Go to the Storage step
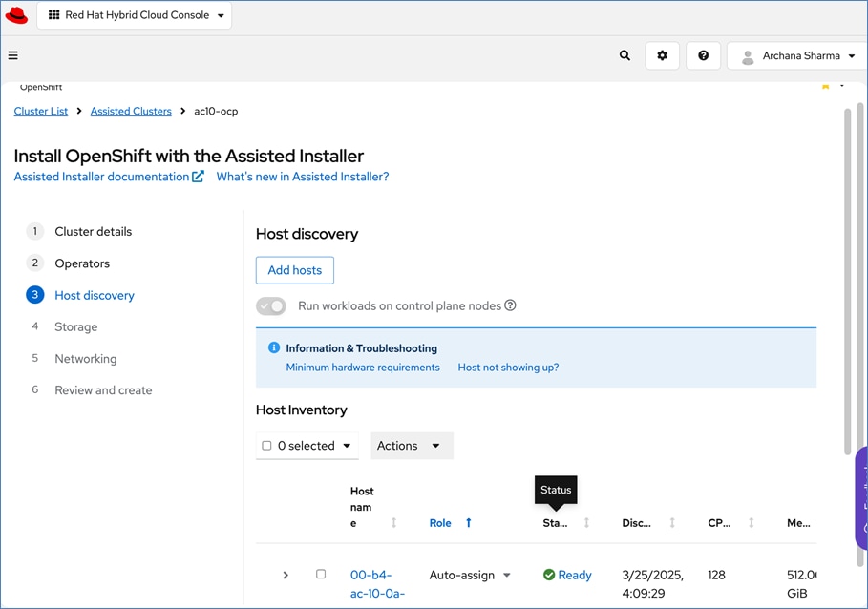Image resolution: width=868 pixels, height=609 pixels. pyautogui.click(x=75, y=326)
